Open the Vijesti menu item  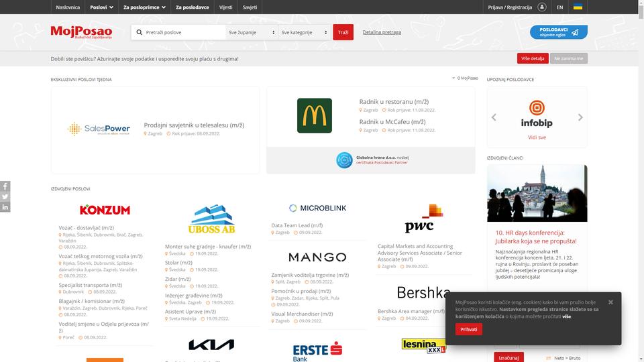[x=225, y=7]
